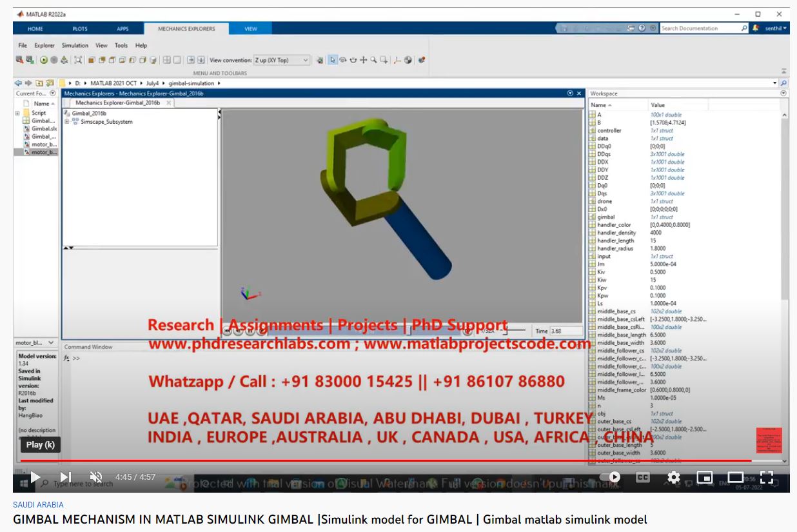Select the Rotate view tool
Viewport: 797px width, 532px height.
coord(343,60)
